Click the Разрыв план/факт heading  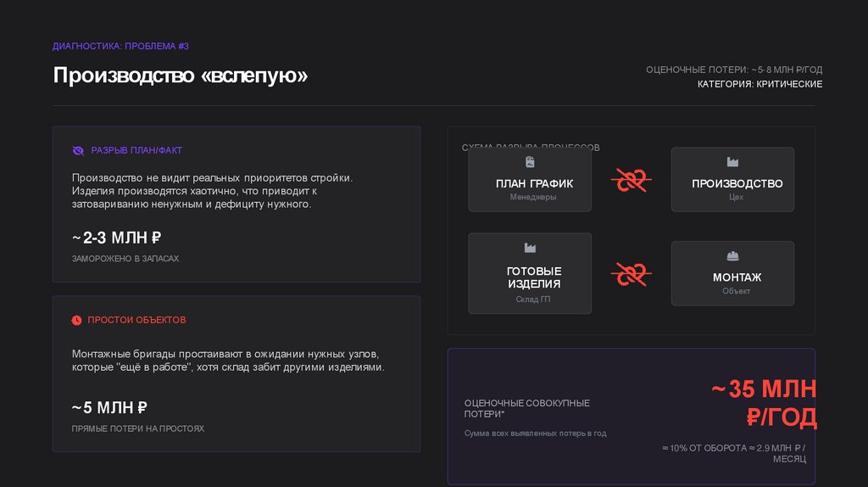point(136,150)
